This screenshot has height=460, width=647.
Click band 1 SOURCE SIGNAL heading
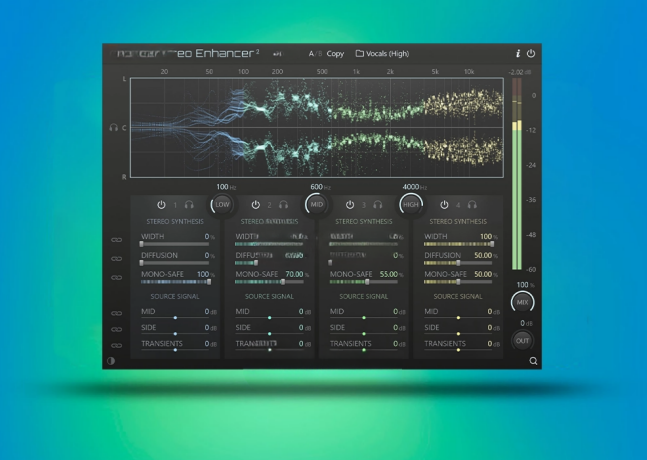click(175, 296)
